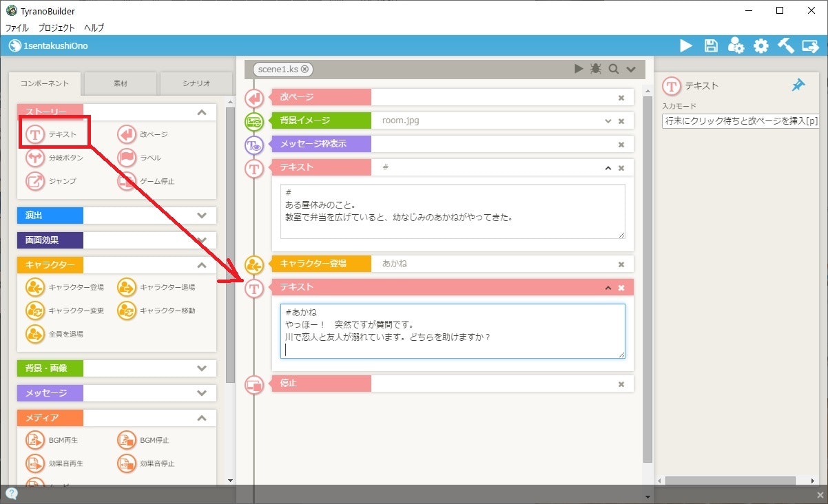The image size is (828, 504).
Task: Click the 1sentakushiOno project title
Action: click(56, 46)
